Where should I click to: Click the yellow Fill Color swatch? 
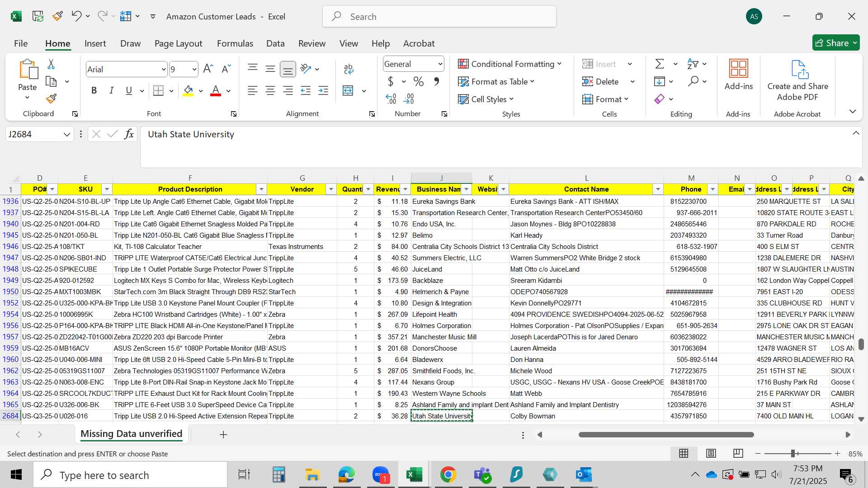pos(188,90)
